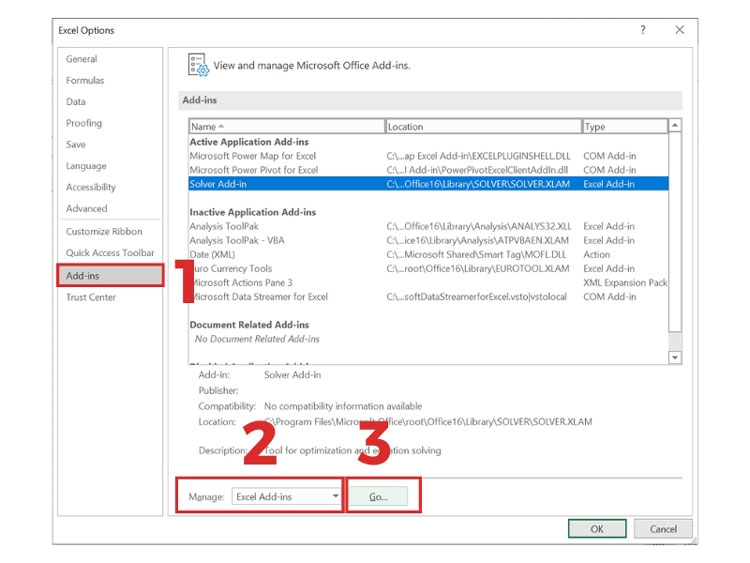Click the Active Application Add-ins heading

(x=249, y=142)
